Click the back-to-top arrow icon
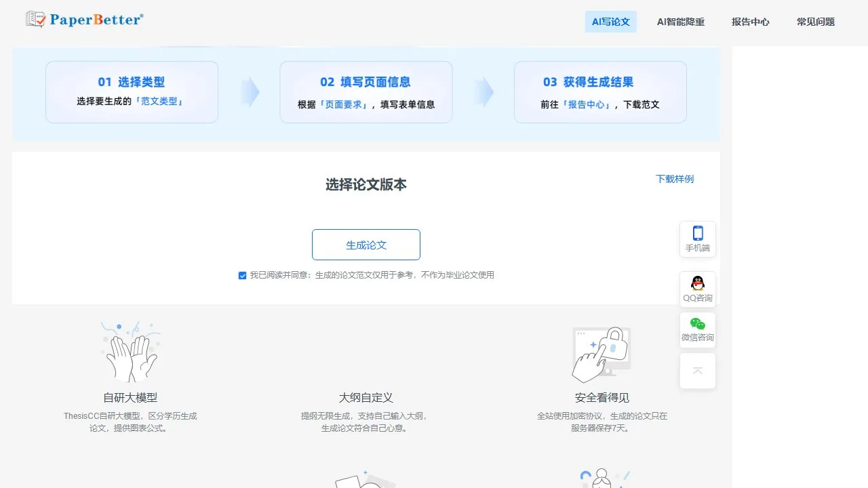Image resolution: width=868 pixels, height=488 pixels. click(698, 371)
